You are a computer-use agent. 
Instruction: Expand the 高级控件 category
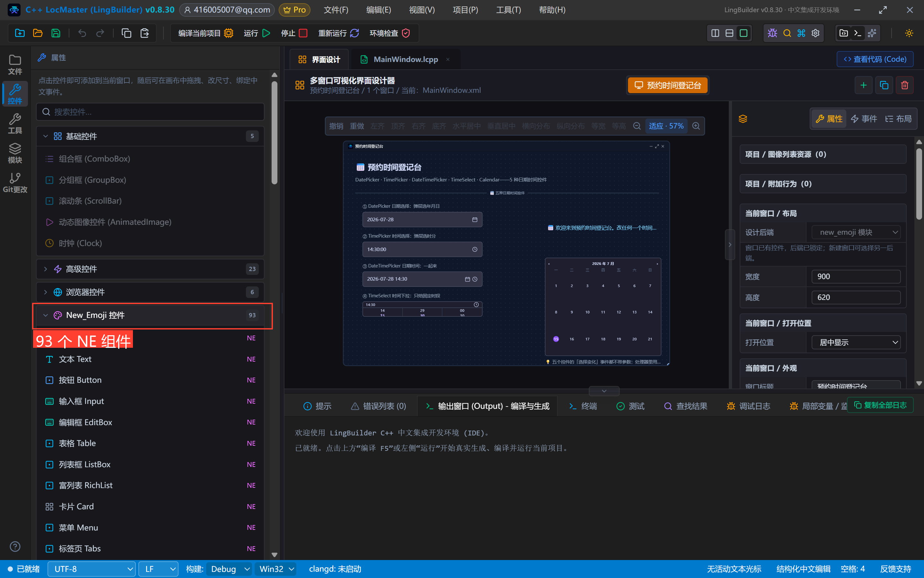click(150, 269)
